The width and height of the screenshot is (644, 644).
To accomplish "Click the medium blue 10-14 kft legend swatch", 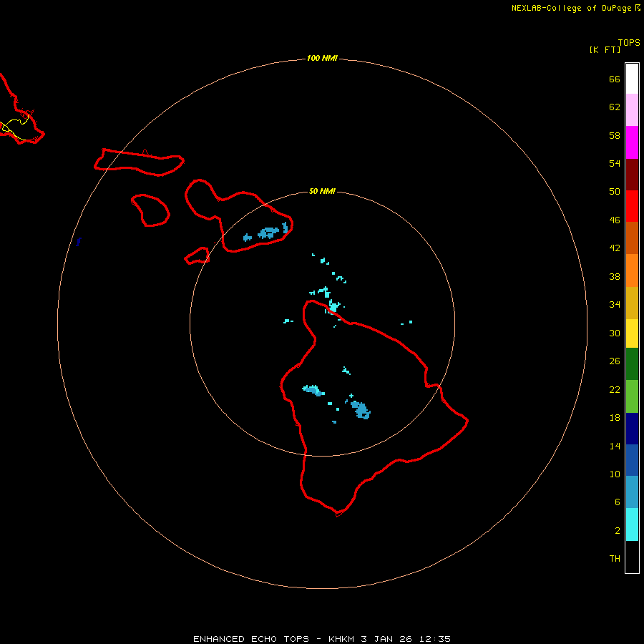I will [x=632, y=460].
